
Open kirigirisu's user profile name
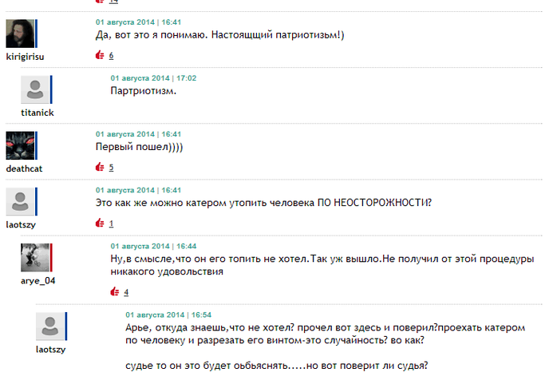[x=26, y=57]
